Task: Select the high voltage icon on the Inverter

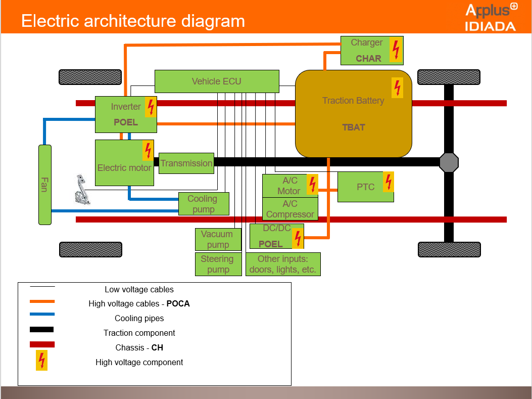Action: point(150,106)
